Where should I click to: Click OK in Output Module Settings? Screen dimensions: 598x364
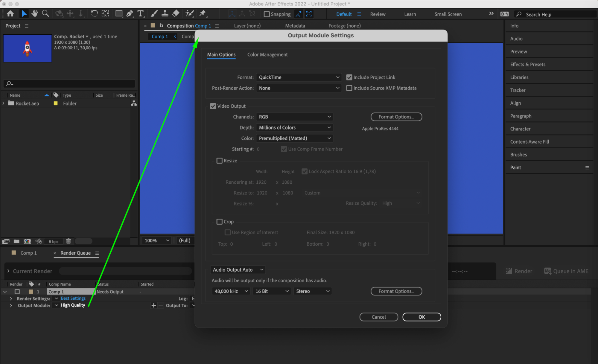pos(422,317)
